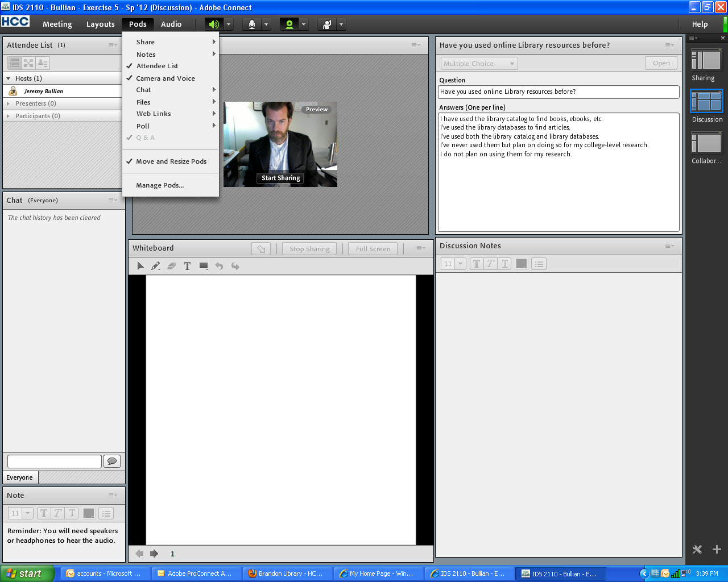The image size is (728, 582).
Task: Open the Multiple Choice poll type dropdown
Action: (x=479, y=64)
